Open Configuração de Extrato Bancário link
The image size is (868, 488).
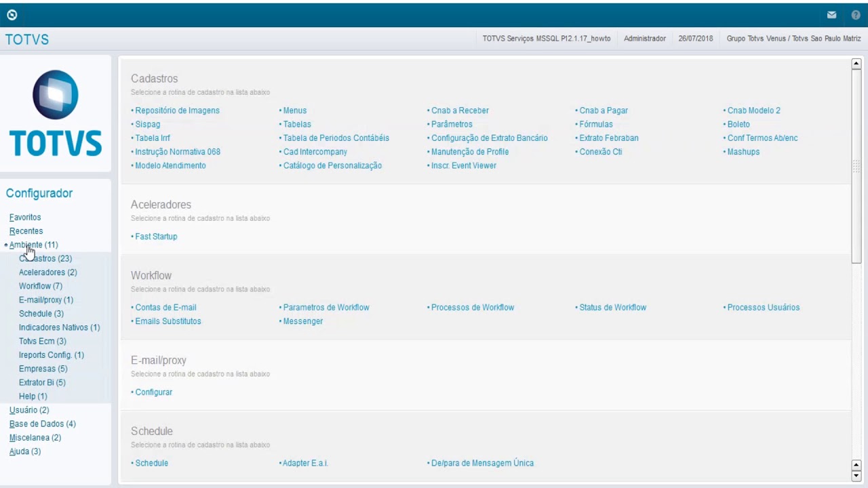(490, 138)
